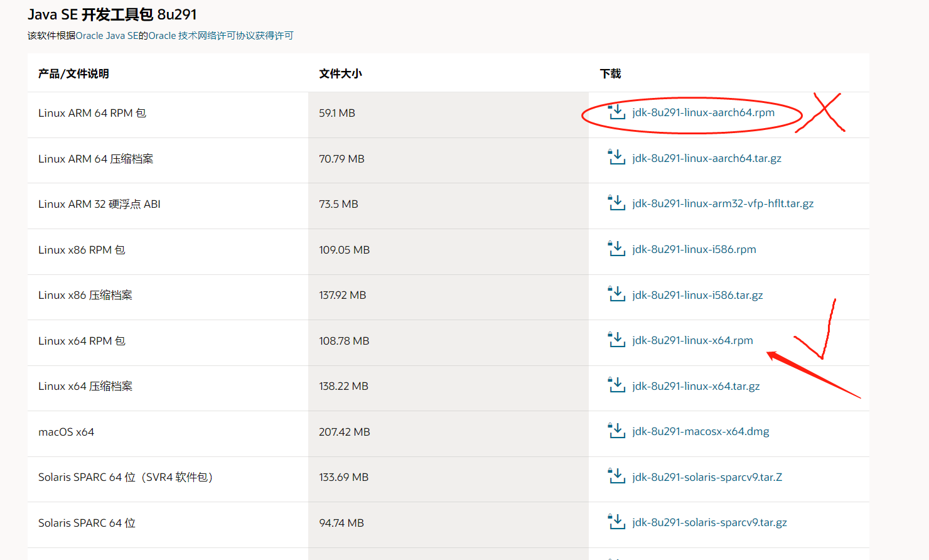Click download icon beside jdk-8u291-linux-aarch64.tar.gz
Viewport: 929px width, 560px height.
coord(616,158)
